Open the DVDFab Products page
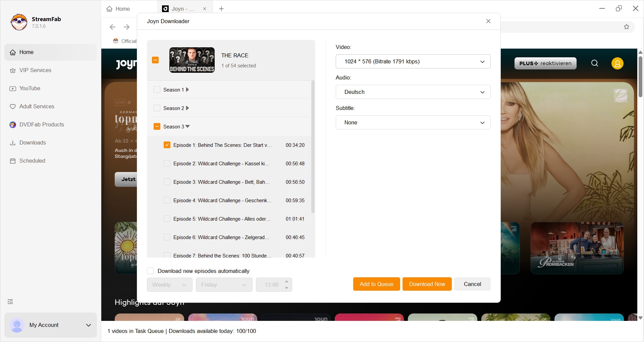 tap(42, 124)
